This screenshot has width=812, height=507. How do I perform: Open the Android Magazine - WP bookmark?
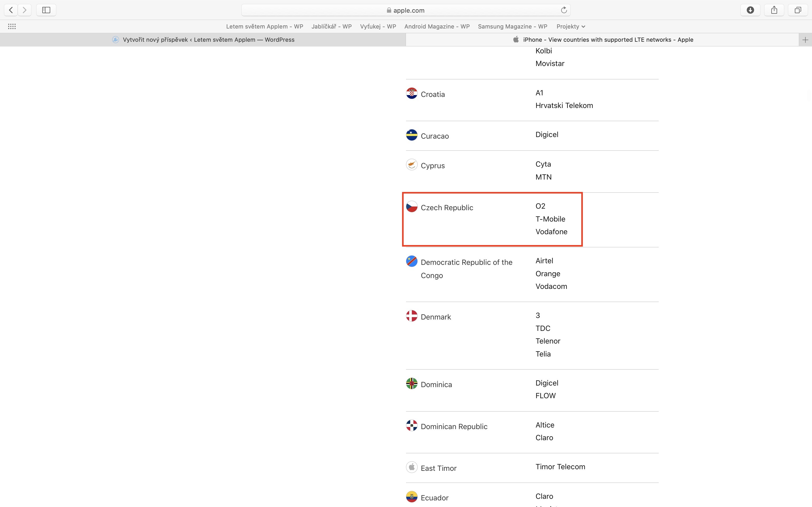(437, 26)
